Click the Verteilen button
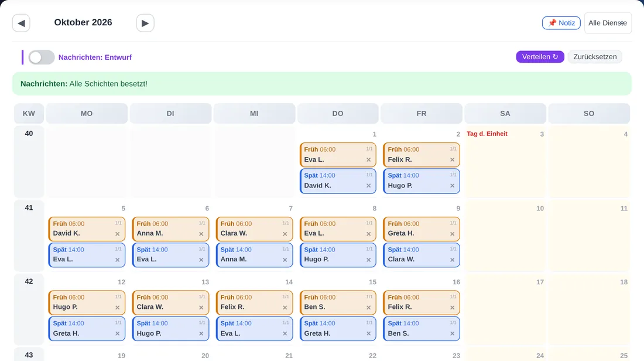The image size is (644, 361). pyautogui.click(x=540, y=57)
